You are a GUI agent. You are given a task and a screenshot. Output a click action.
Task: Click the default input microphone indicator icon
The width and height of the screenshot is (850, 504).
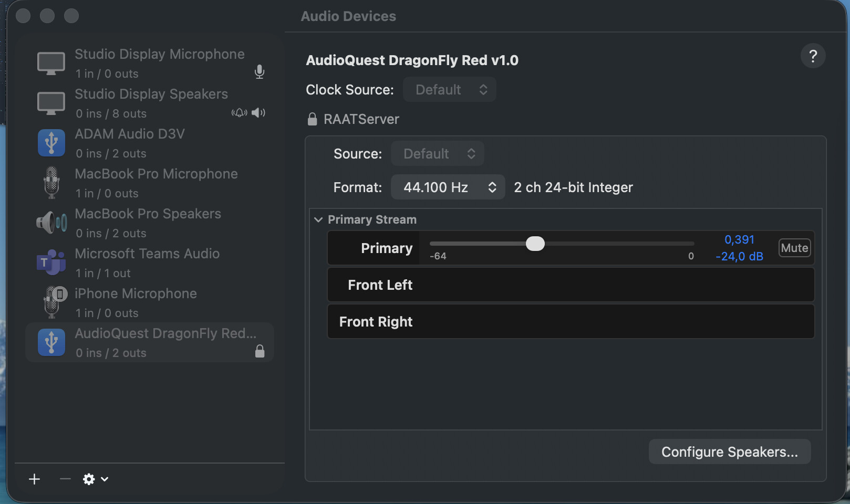click(x=260, y=72)
